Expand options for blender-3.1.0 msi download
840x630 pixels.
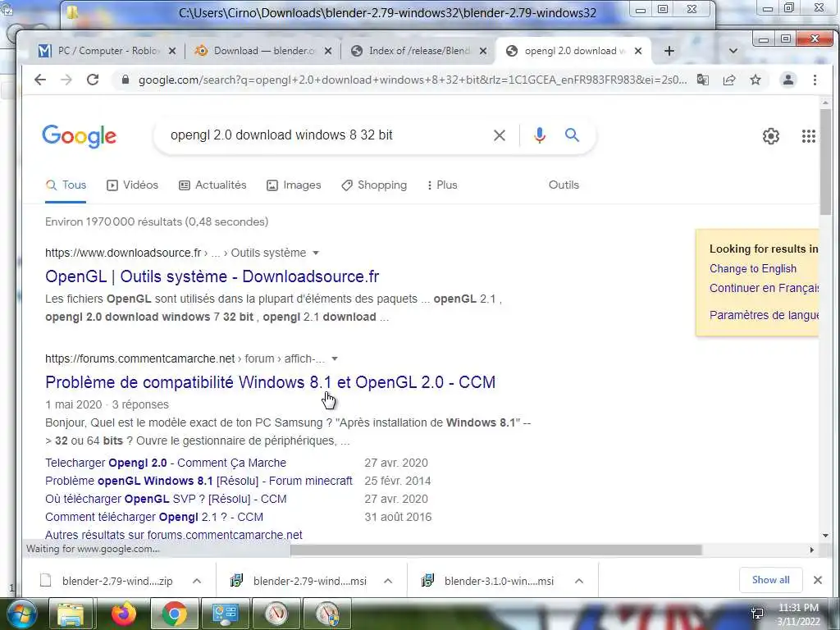click(578, 581)
